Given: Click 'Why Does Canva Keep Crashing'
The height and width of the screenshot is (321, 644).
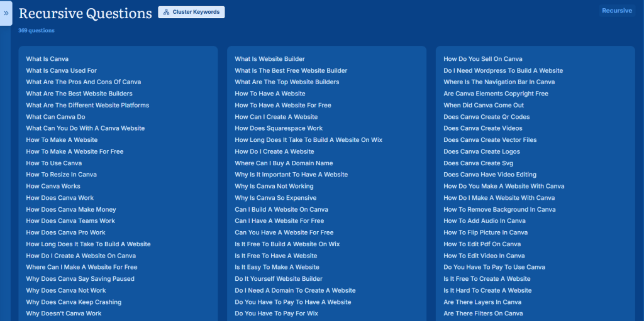Looking at the screenshot, I should tap(74, 302).
